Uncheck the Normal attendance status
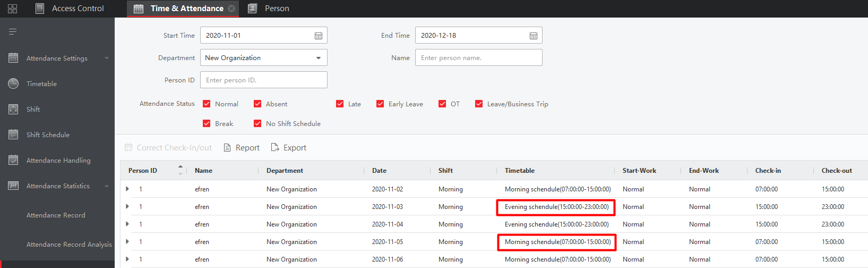 click(x=207, y=104)
